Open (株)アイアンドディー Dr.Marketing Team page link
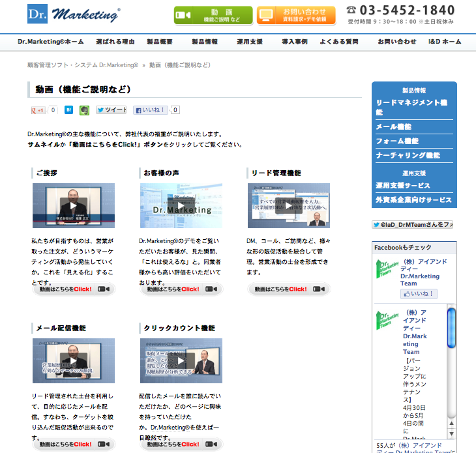 [424, 272]
